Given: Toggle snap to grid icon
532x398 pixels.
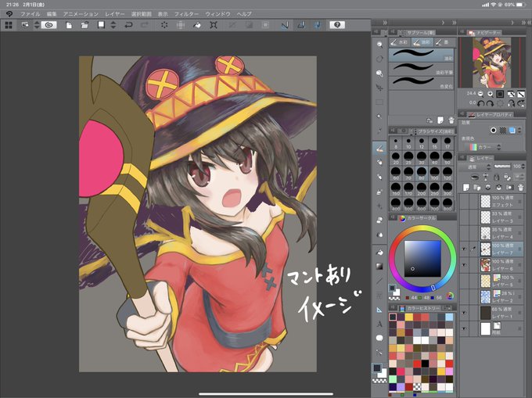Looking at the screenshot, I should pos(317,25).
